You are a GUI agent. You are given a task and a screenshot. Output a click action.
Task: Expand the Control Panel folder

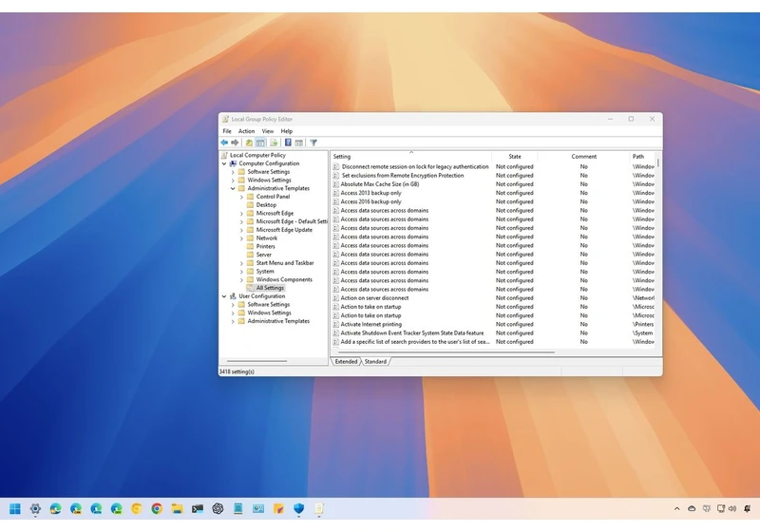241,197
